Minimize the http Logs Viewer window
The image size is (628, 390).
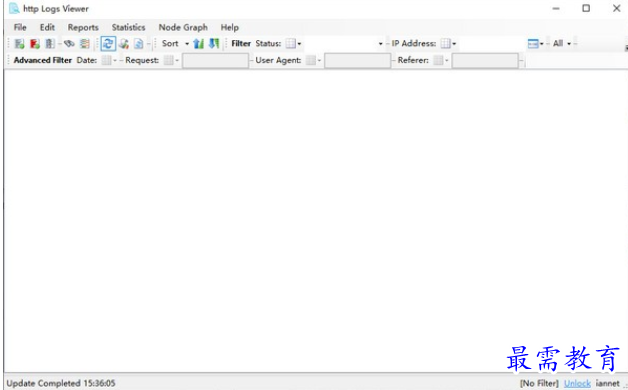tap(556, 8)
